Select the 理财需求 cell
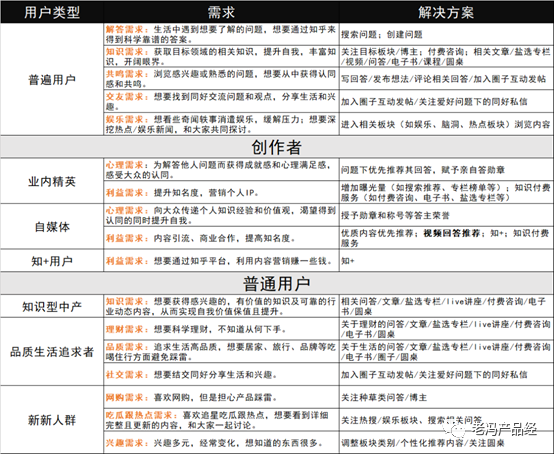554x454 pixels. coord(221,329)
